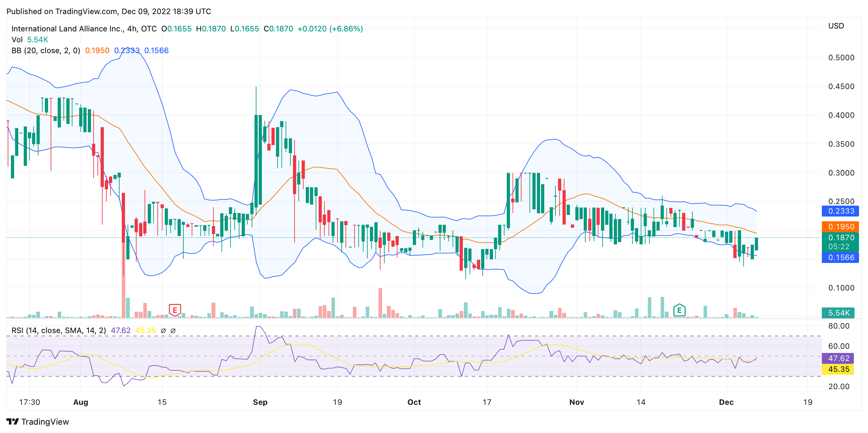The height and width of the screenshot is (433, 868).
Task: Click the purple 47.62 RSI value label
Action: pyautogui.click(x=838, y=358)
